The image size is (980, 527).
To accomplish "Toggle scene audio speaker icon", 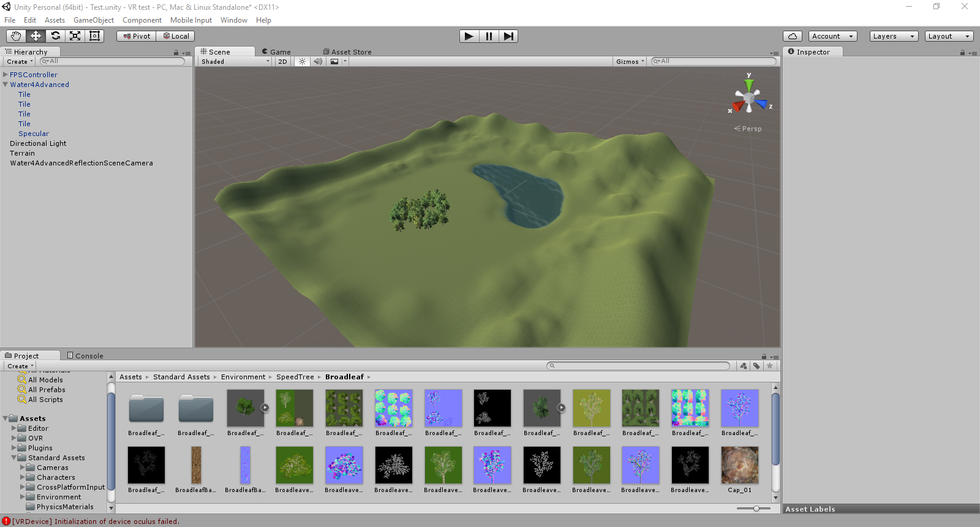I will coord(318,61).
